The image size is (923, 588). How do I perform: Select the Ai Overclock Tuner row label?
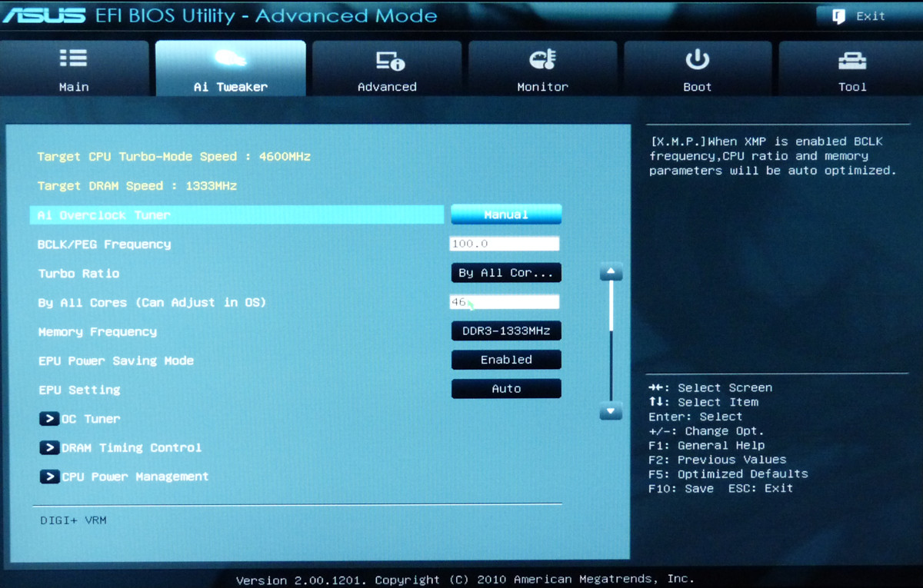(x=105, y=215)
